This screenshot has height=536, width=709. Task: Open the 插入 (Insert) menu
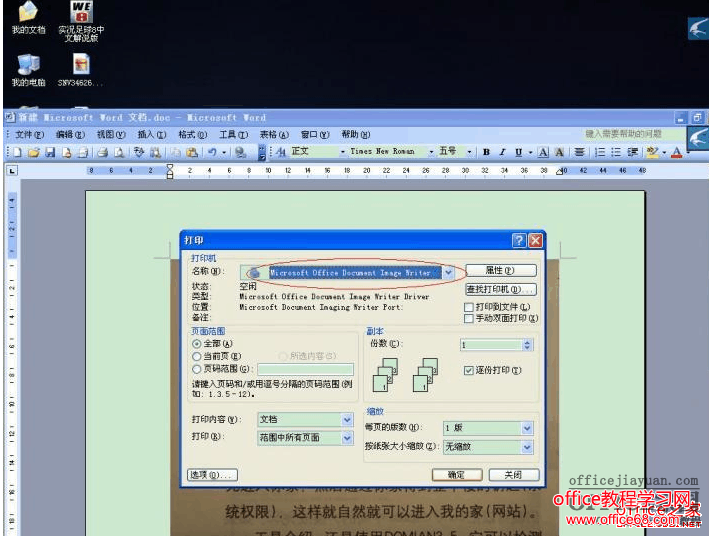[151, 135]
